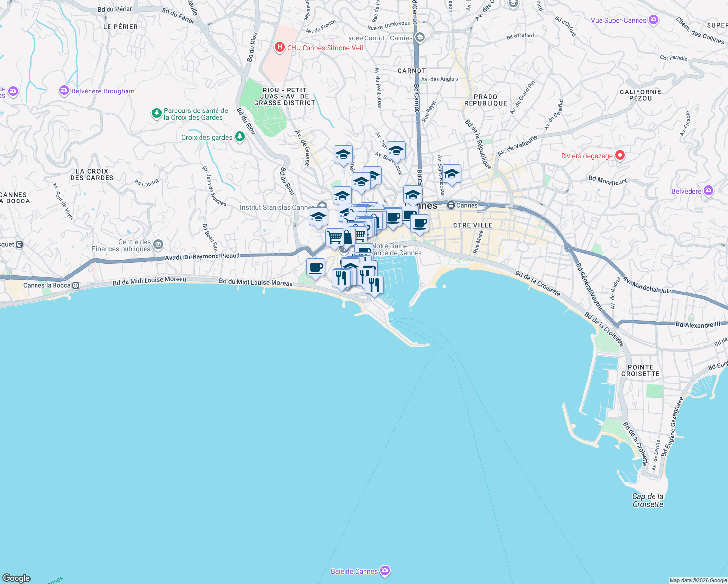
Task: Select the school marker on Av. Saint-Louis
Action: click(x=396, y=152)
